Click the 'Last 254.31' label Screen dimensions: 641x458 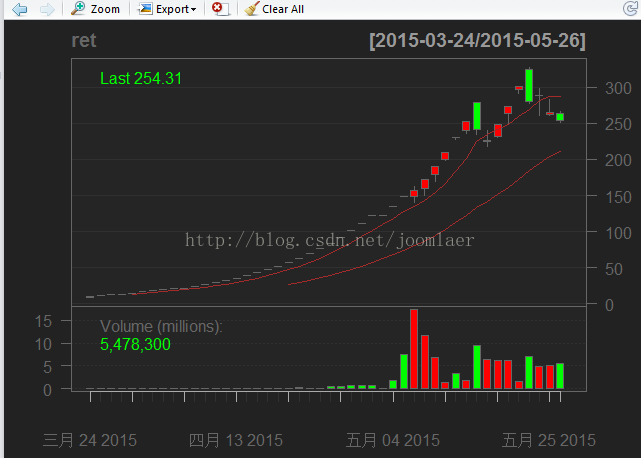(x=141, y=79)
